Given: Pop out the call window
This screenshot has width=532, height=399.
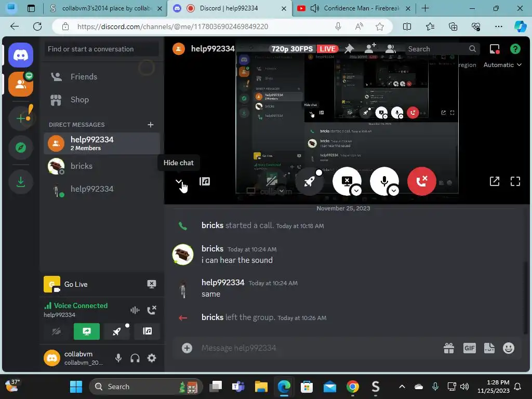Looking at the screenshot, I should click(x=495, y=181).
